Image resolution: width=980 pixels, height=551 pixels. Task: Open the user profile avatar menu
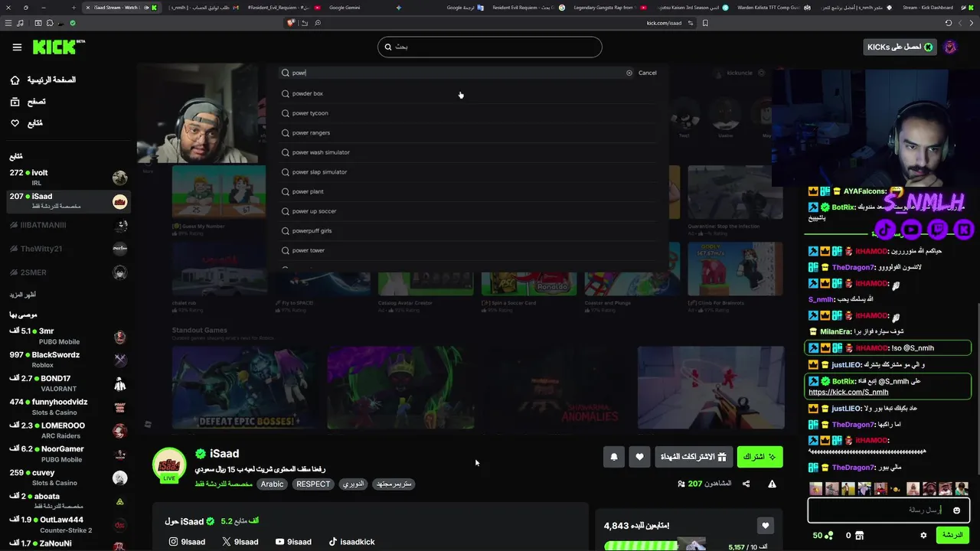pyautogui.click(x=950, y=47)
